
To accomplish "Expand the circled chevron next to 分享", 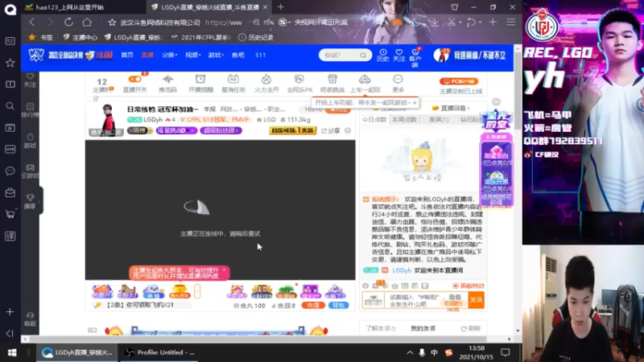I will [348, 130].
